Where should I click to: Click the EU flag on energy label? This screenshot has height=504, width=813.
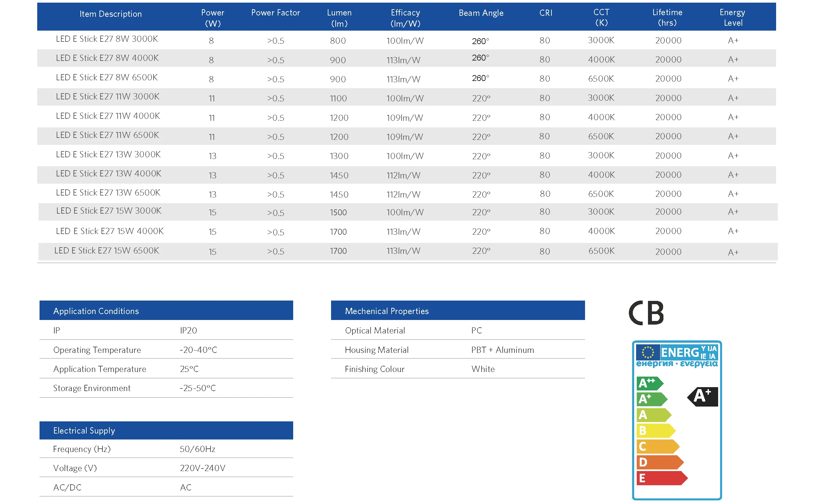pos(648,352)
